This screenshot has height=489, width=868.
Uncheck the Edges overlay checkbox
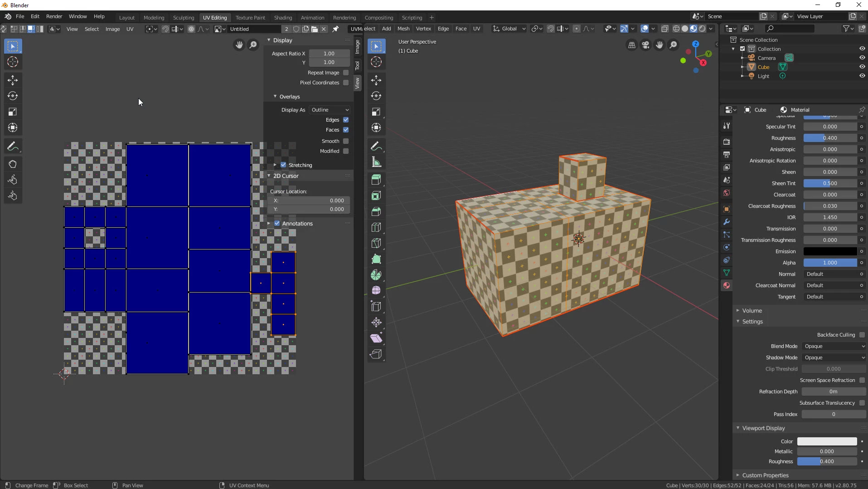point(346,120)
